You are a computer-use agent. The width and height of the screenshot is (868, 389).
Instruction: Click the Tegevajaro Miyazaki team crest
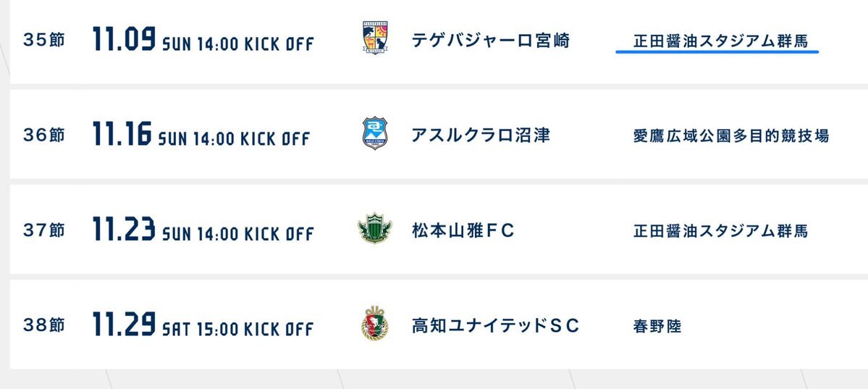[375, 41]
